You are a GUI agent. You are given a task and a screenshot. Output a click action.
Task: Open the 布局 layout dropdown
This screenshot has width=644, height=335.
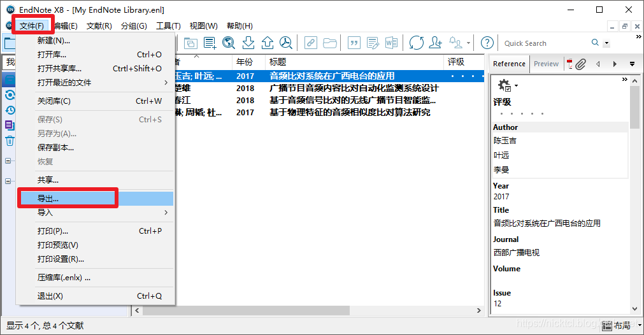coord(621,325)
